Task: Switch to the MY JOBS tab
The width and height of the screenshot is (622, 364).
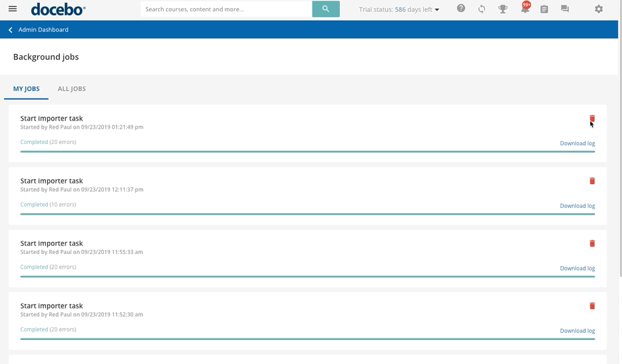Action: point(26,89)
